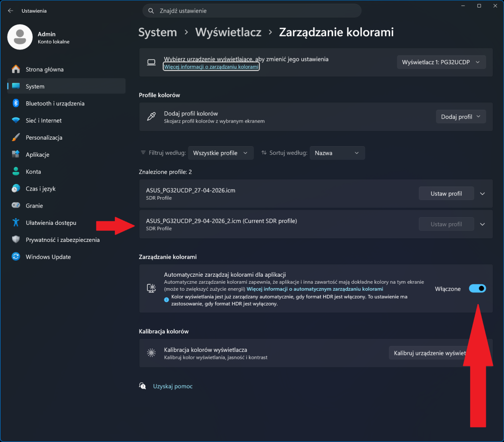Viewport: 504px width, 442px height.
Task: Toggle automatic color management switch off
Action: click(x=477, y=289)
